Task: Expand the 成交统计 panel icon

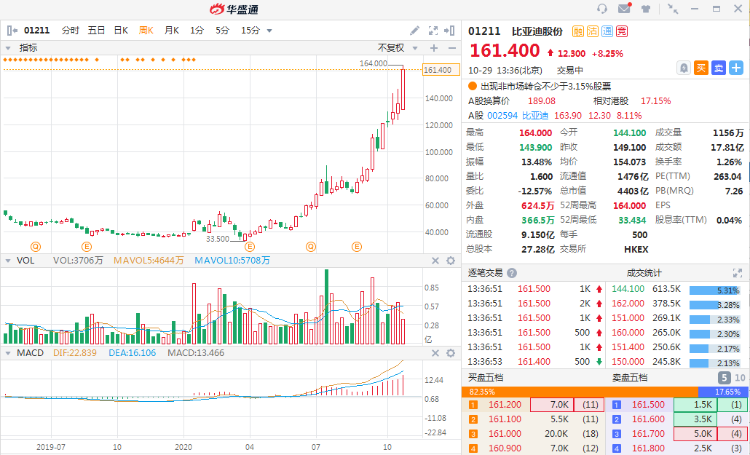Action: coord(737,273)
